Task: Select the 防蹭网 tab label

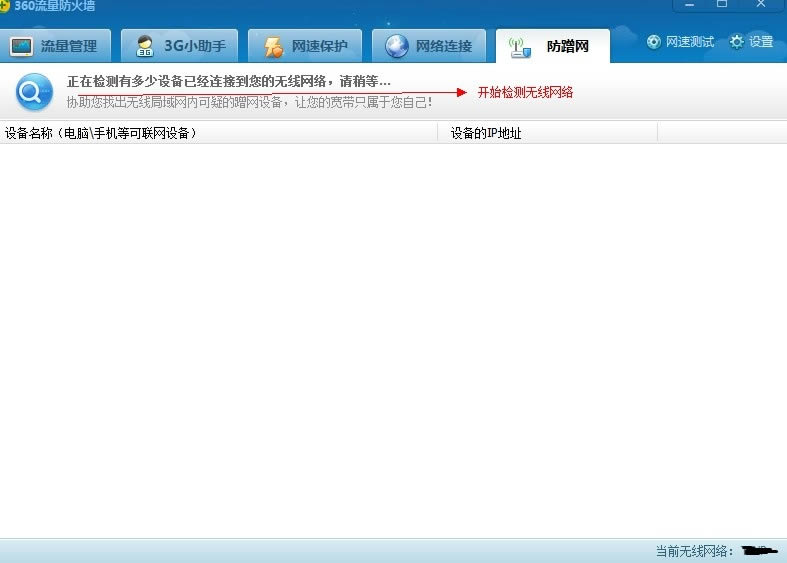Action: (x=568, y=46)
